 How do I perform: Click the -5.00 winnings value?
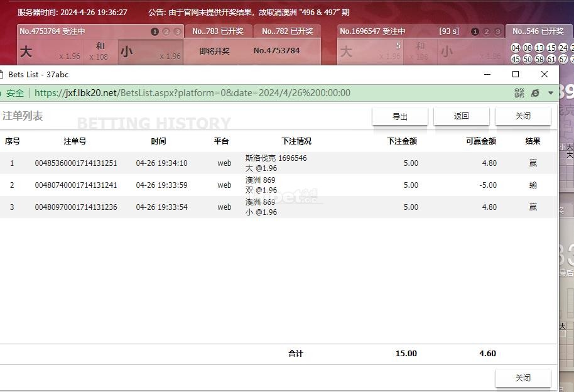pyautogui.click(x=488, y=185)
